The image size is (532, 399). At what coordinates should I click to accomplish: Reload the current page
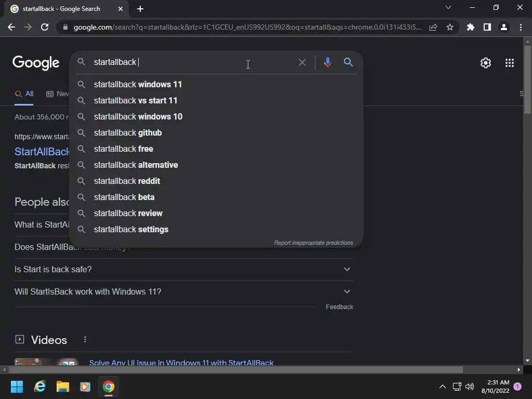tap(45, 27)
